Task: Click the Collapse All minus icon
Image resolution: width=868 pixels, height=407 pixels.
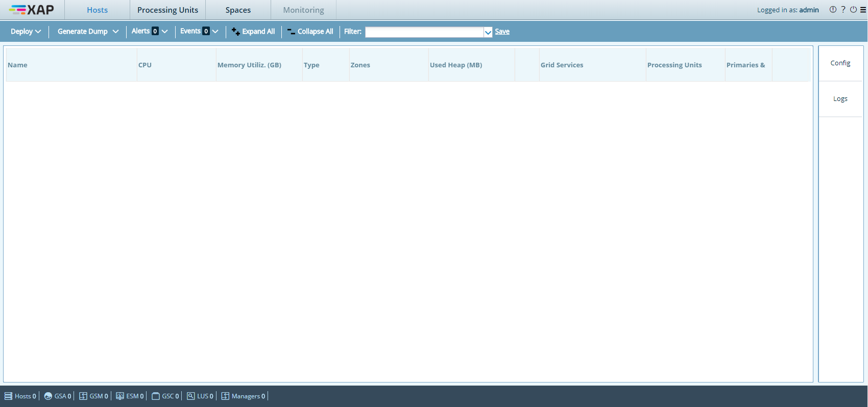Action: coord(291,32)
